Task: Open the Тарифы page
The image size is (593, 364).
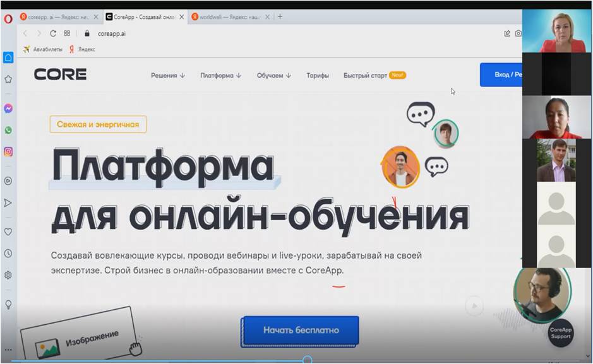Action: click(x=318, y=76)
